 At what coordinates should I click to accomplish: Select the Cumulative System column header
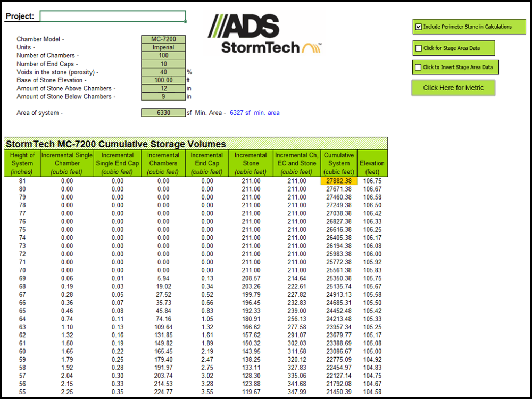pos(339,163)
